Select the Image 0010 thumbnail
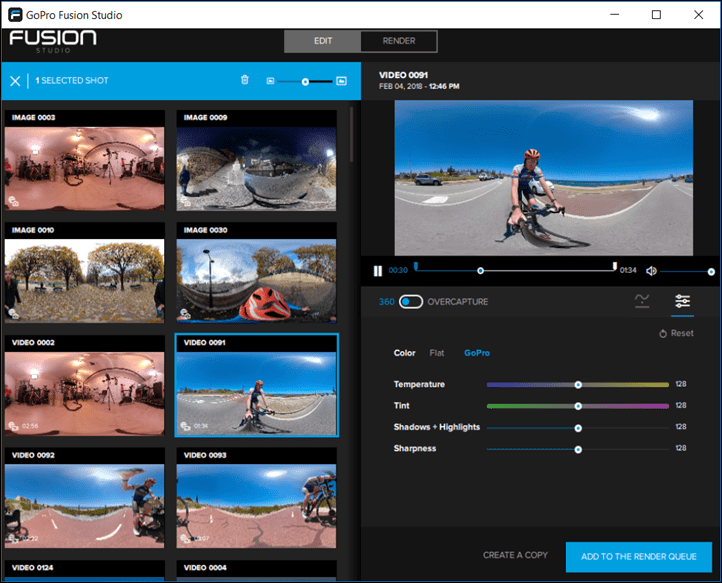Viewport: 722px width, 583px height. [84, 273]
